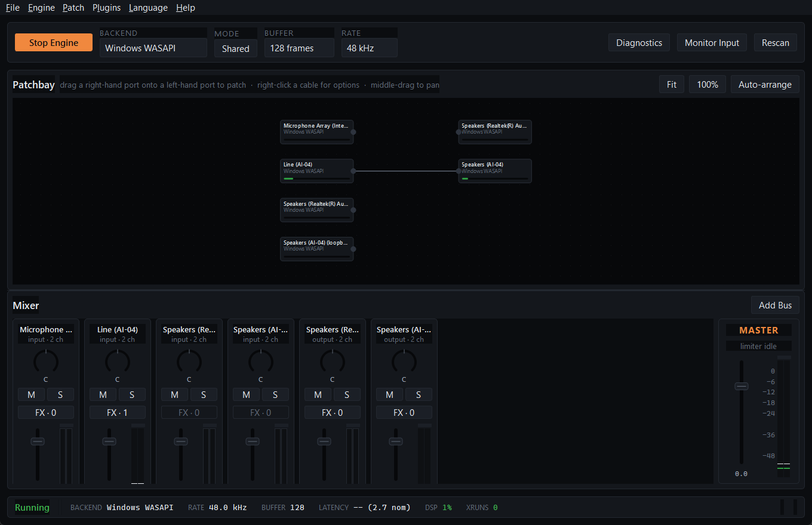The width and height of the screenshot is (812, 525).
Task: Click the Master fader handle
Action: 742,386
